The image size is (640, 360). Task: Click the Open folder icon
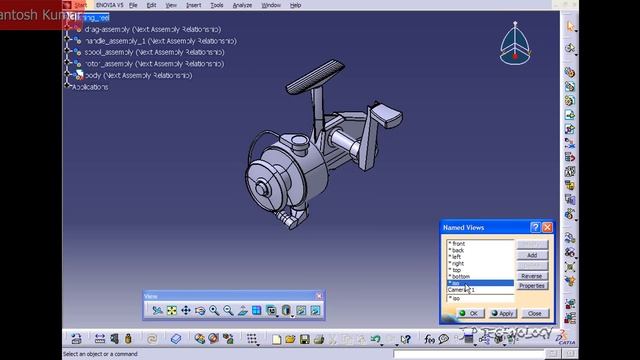pos(290,339)
